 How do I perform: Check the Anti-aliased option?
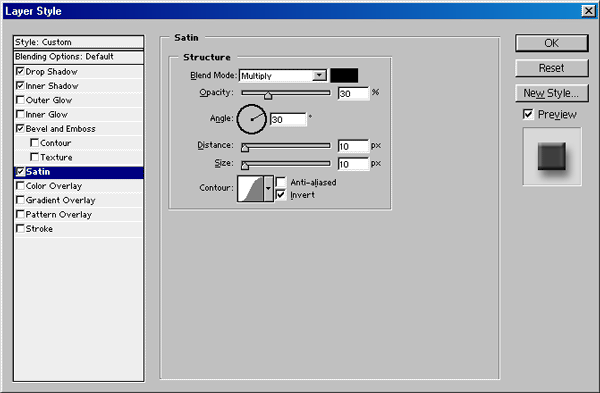(x=280, y=182)
